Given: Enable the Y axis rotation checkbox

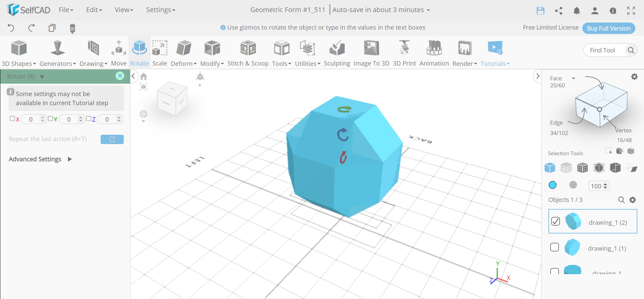Looking at the screenshot, I should [50, 119].
